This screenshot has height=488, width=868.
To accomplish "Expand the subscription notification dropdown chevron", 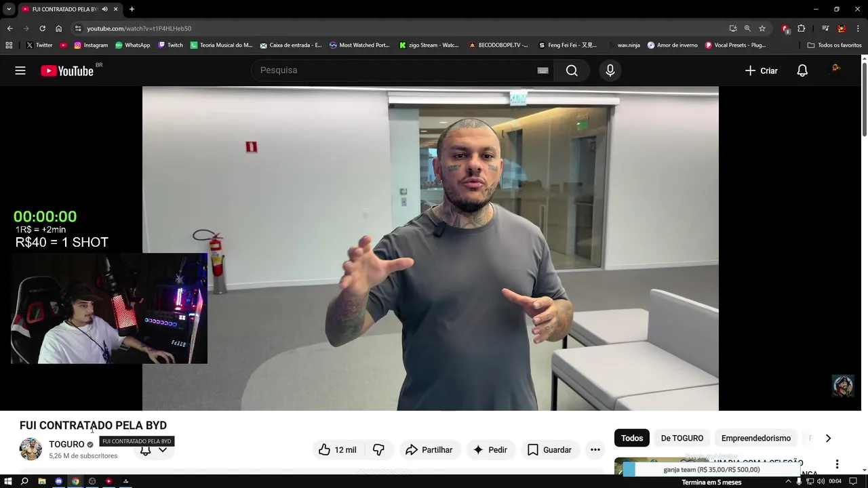I will (163, 450).
